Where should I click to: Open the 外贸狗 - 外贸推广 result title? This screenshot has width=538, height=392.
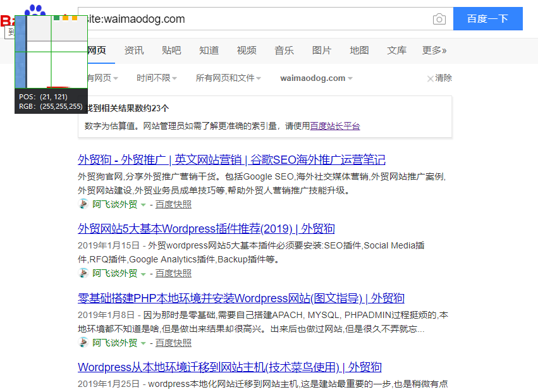(x=231, y=159)
